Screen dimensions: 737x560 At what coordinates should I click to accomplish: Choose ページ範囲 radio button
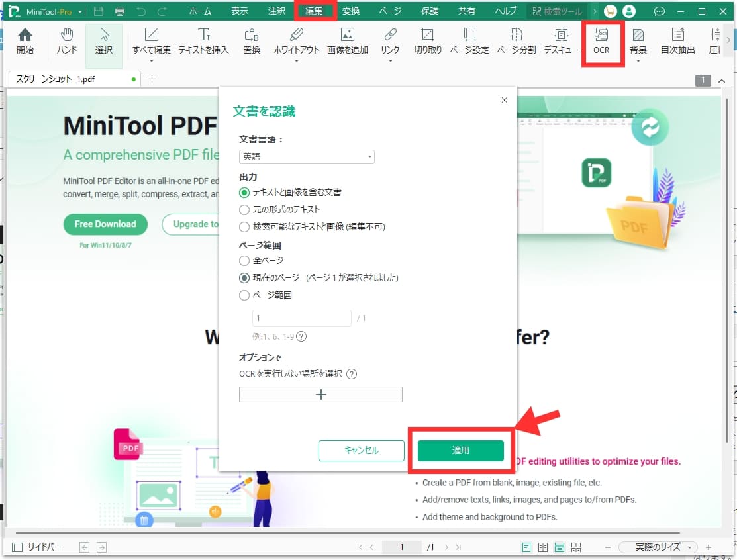244,295
